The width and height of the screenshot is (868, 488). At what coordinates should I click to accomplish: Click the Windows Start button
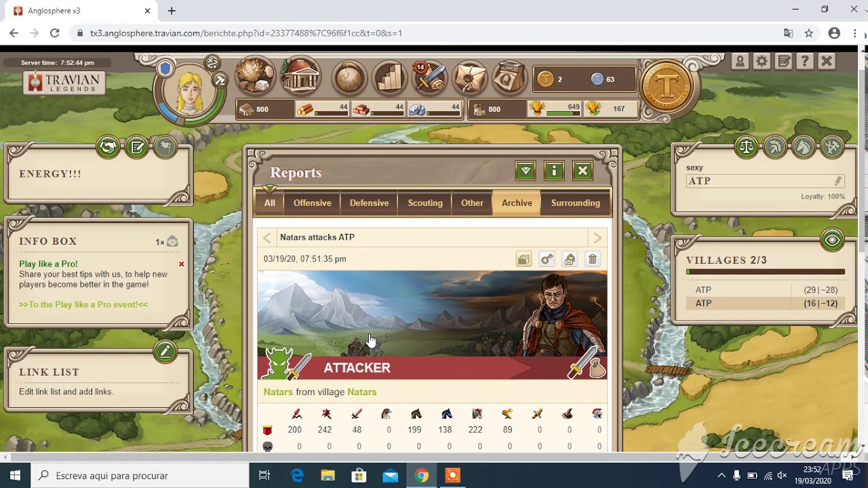[x=16, y=475]
